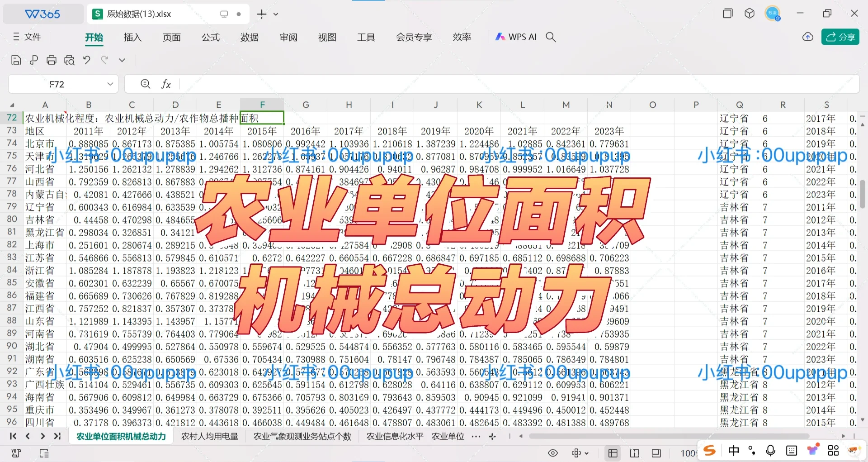Click the select-all corner triangle
Image resolution: width=868 pixels, height=462 pixels.
[12, 105]
